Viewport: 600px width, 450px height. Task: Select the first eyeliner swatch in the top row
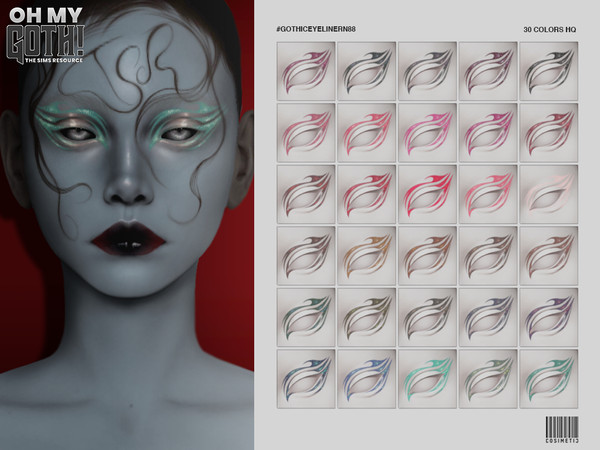[304, 71]
